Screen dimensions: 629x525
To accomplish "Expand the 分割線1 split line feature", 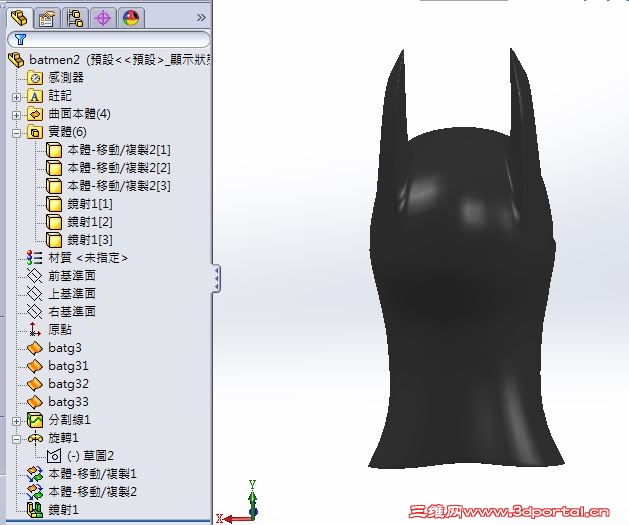I will (x=16, y=421).
